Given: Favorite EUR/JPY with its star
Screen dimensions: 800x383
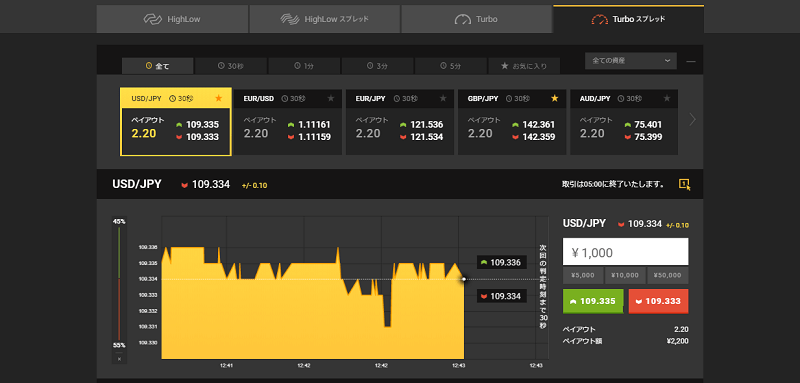Looking at the screenshot, I should click(443, 98).
